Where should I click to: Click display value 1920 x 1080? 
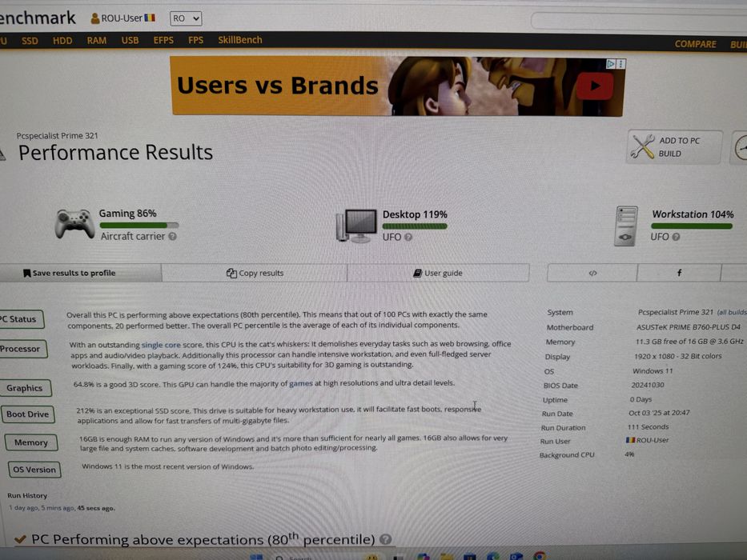pos(677,356)
